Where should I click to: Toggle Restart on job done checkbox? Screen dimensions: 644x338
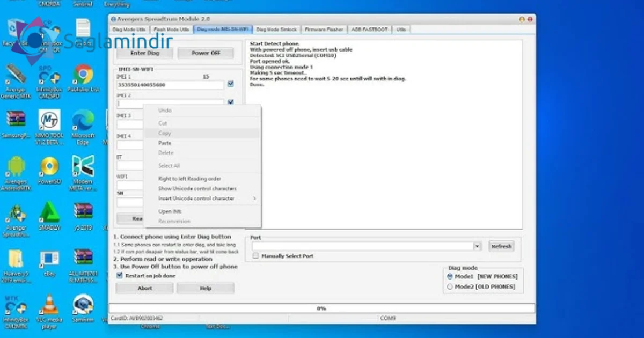coord(120,275)
